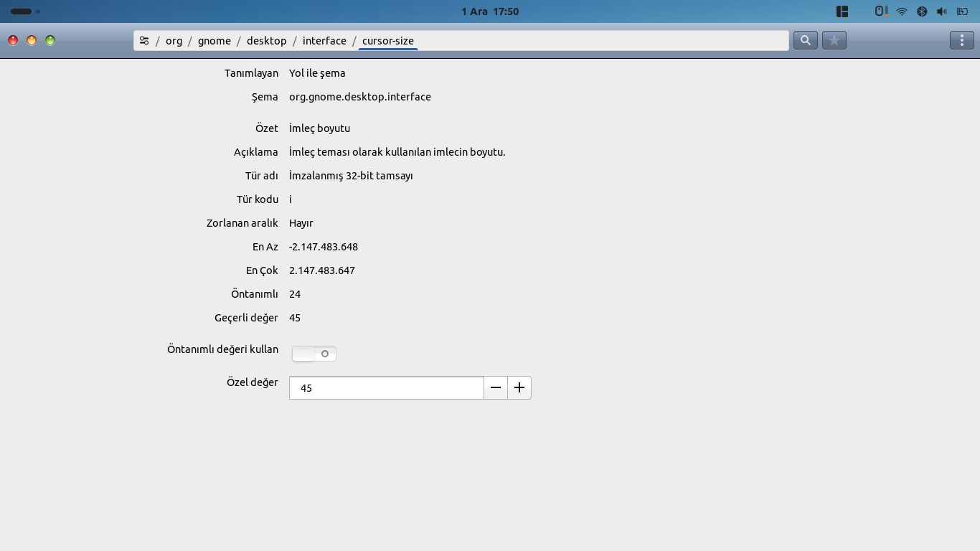Open the clock showing 1 Ara 17:50
980x551 pixels.
click(490, 11)
